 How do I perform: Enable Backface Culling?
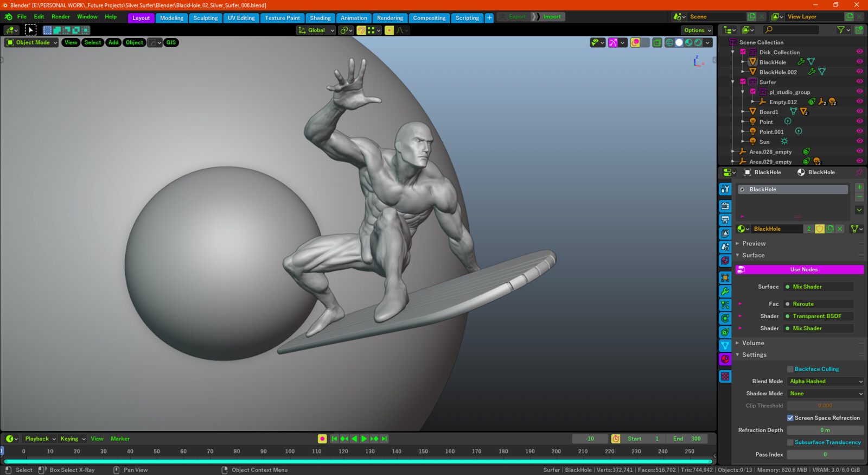pos(790,369)
